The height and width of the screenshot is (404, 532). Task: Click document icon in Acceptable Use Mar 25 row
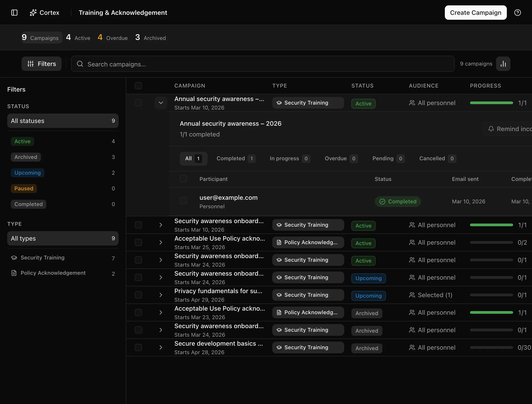tap(279, 242)
